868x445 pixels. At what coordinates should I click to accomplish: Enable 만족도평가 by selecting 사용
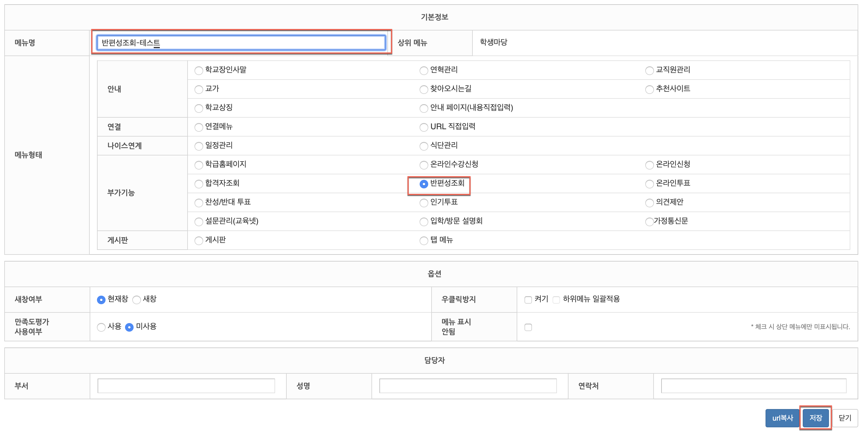101,327
